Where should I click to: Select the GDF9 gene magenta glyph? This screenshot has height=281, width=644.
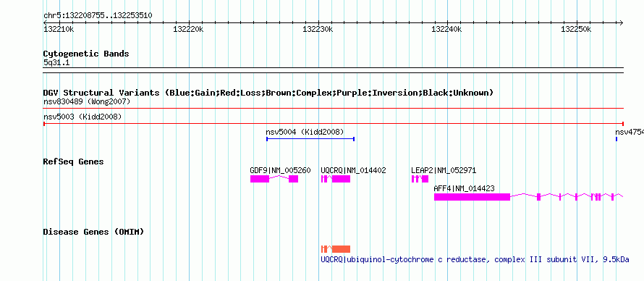(274, 179)
